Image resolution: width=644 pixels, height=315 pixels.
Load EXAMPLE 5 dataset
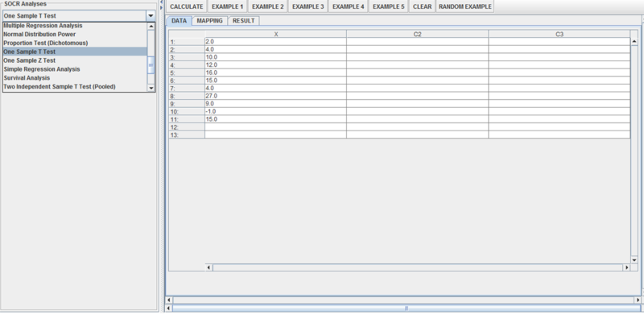[389, 7]
